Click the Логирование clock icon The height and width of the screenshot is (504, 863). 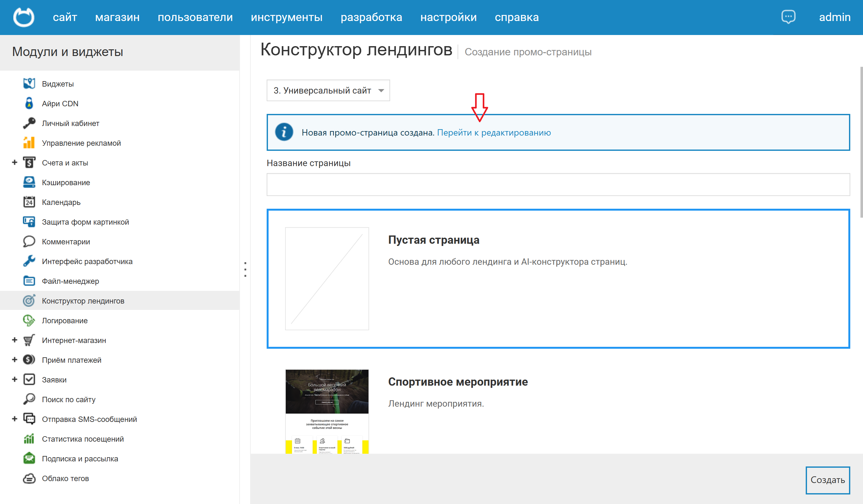coord(29,320)
